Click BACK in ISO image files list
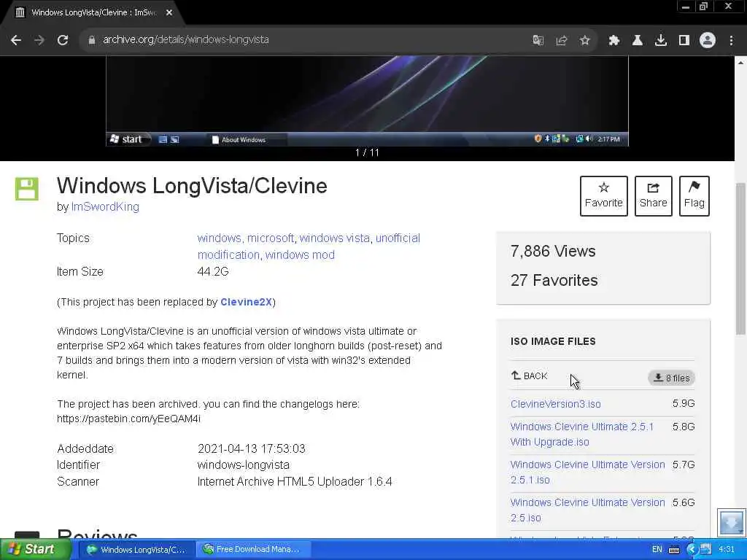Viewport: 747px width, 560px height. tap(530, 376)
